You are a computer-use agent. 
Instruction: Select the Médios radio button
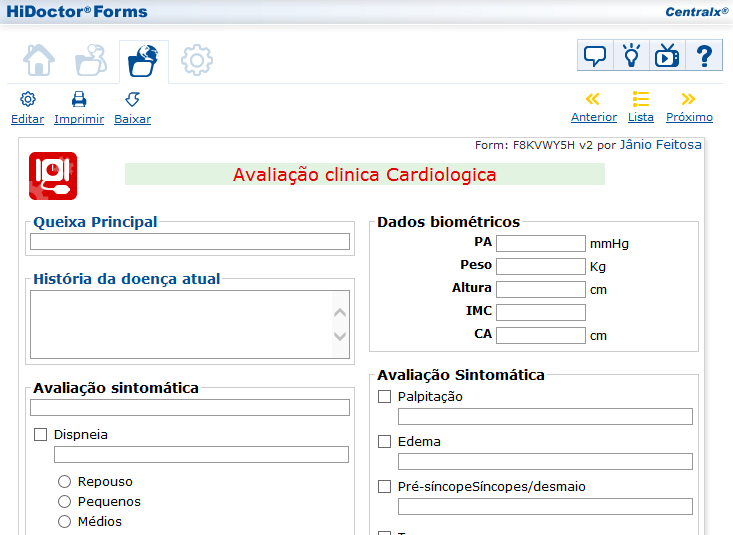click(65, 521)
